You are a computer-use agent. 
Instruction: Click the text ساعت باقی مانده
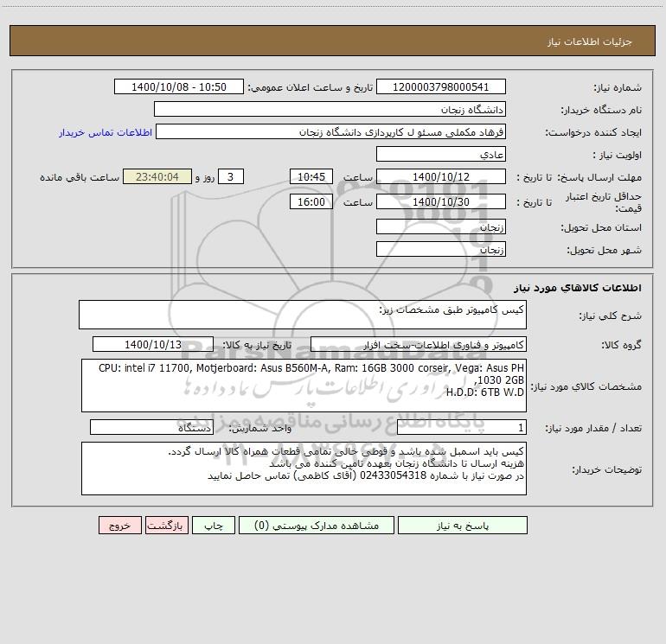[80, 177]
